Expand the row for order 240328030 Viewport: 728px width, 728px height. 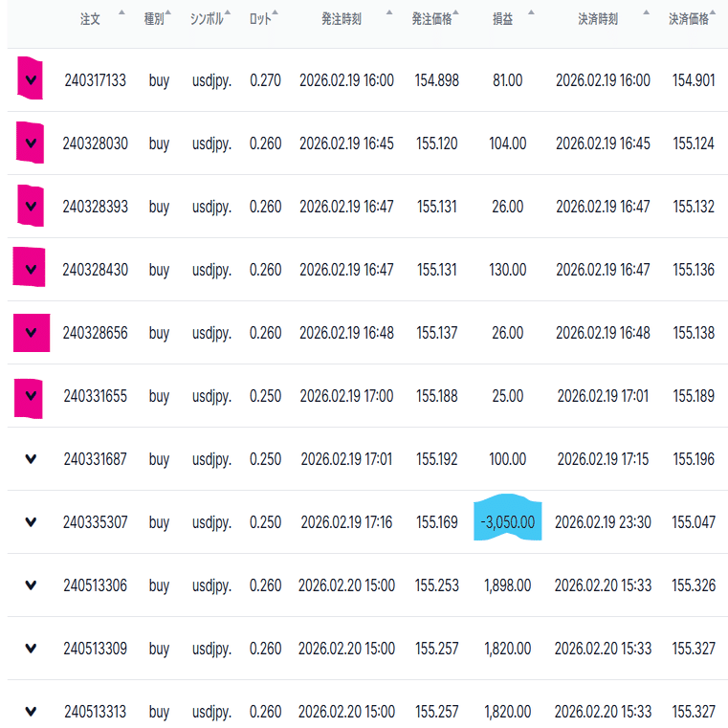click(x=31, y=143)
